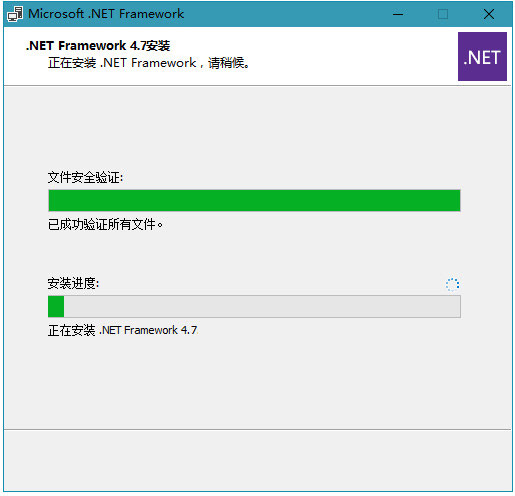
Task: Click the spinning busy indicator above the installation progress bar
Action: [x=452, y=284]
